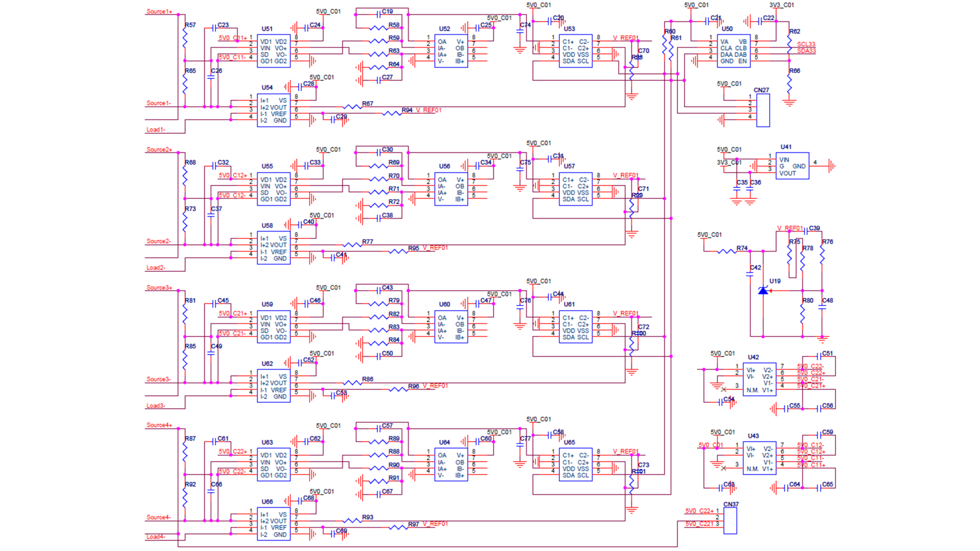The image size is (980, 551).
Task: Click the SCL33 net label
Action: 806,45
